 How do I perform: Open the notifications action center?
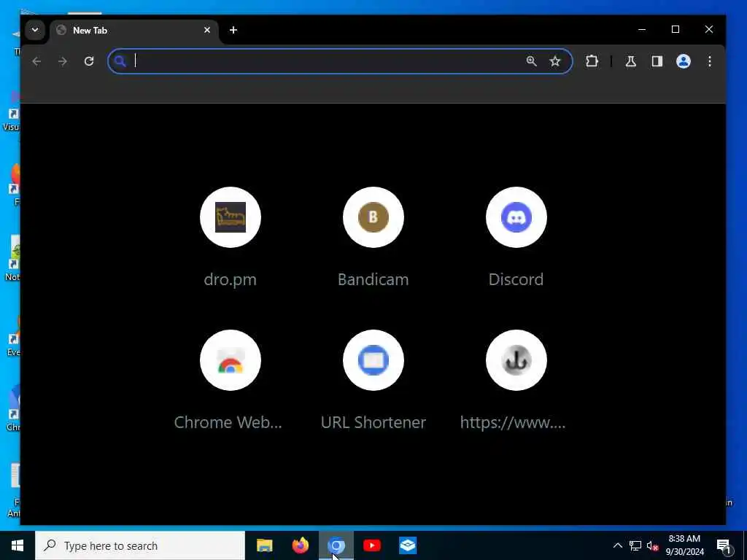pos(724,545)
